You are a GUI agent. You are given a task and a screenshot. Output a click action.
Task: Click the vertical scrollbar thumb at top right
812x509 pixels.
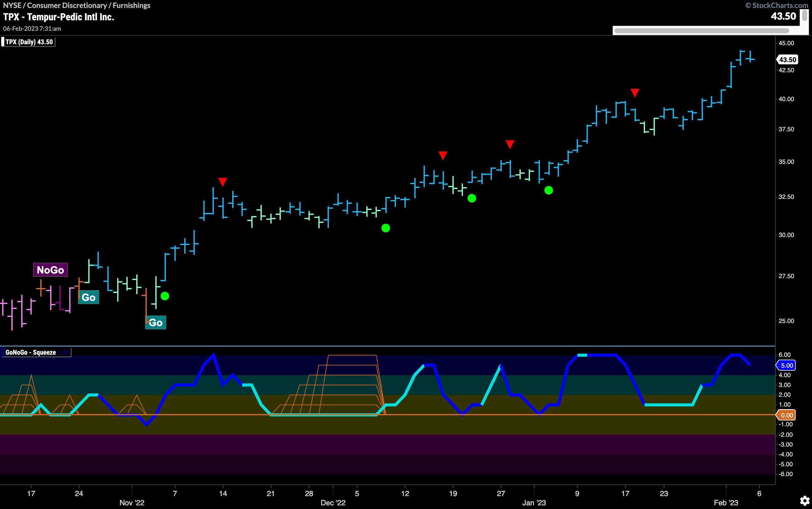coord(805,15)
